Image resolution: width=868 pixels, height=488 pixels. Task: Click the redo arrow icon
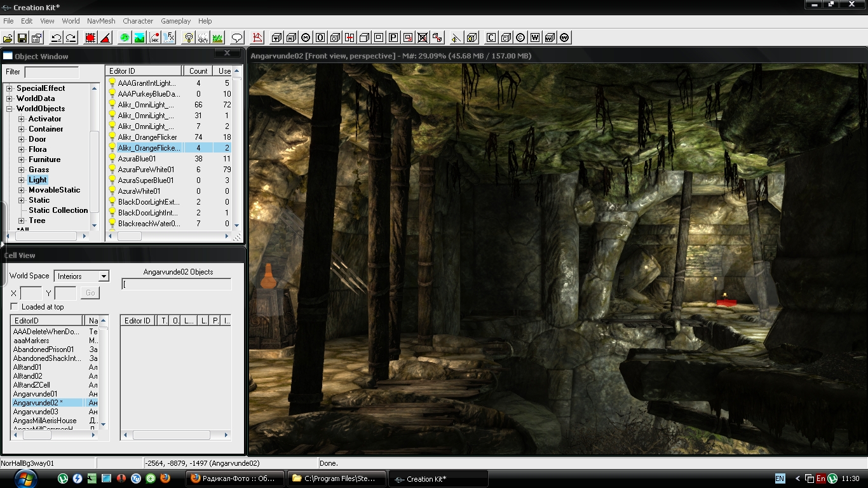(x=71, y=37)
